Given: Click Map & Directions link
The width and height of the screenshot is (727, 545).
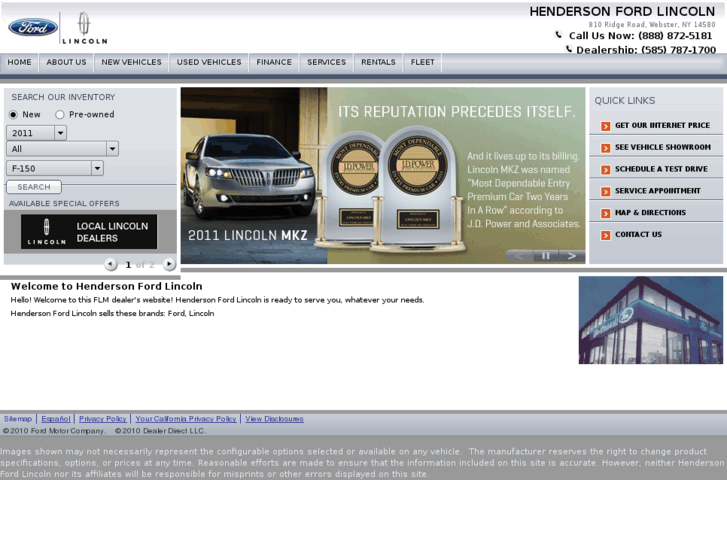Looking at the screenshot, I should [650, 212].
